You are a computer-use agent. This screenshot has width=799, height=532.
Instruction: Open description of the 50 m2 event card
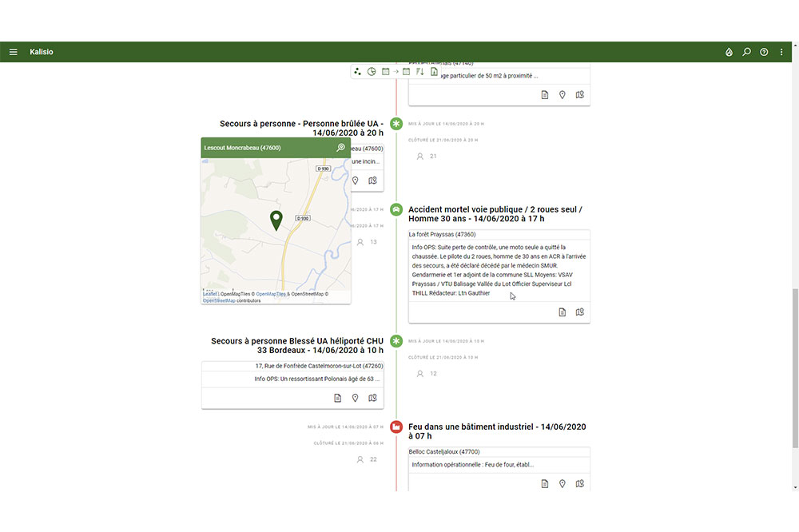[545, 95]
